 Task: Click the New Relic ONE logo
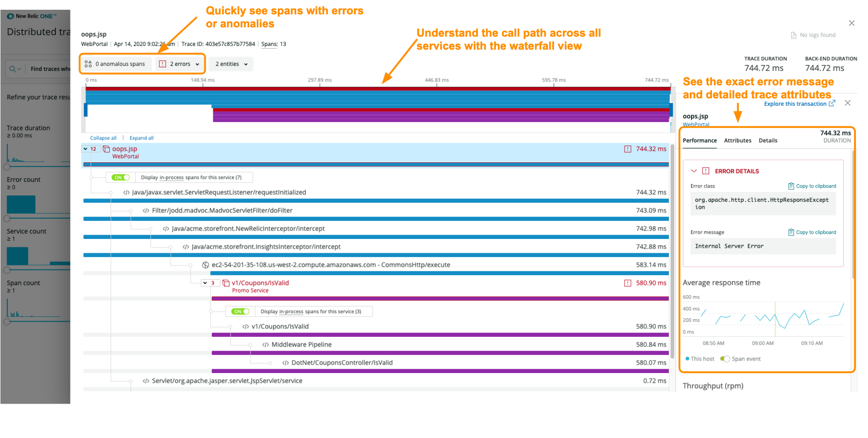pos(32,16)
